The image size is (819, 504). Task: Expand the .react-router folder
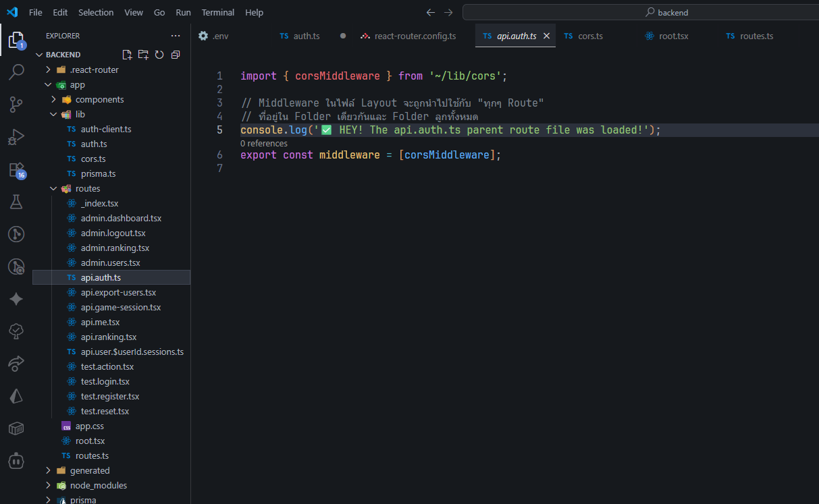click(94, 69)
